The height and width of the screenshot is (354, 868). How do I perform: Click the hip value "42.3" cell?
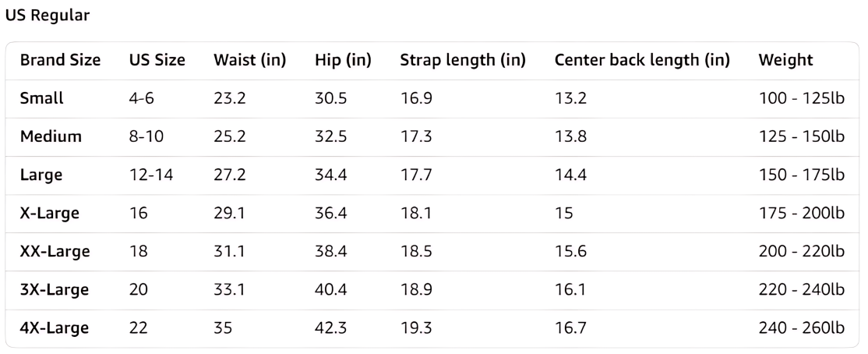tap(331, 327)
